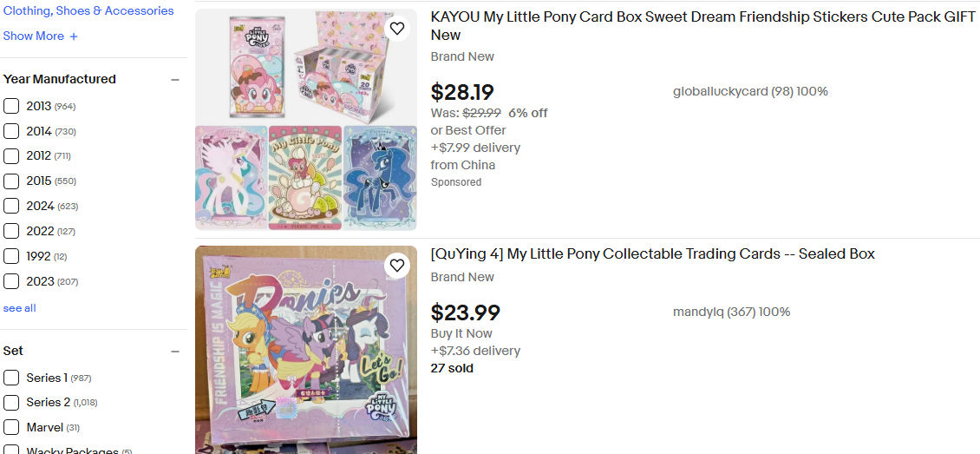Open KAYOU card box product image
The image size is (980, 454).
pyautogui.click(x=305, y=120)
